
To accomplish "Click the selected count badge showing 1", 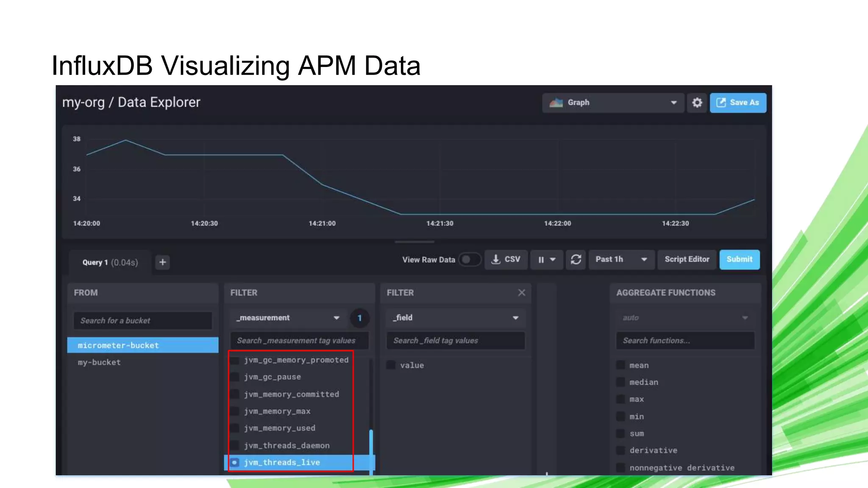I will 359,318.
